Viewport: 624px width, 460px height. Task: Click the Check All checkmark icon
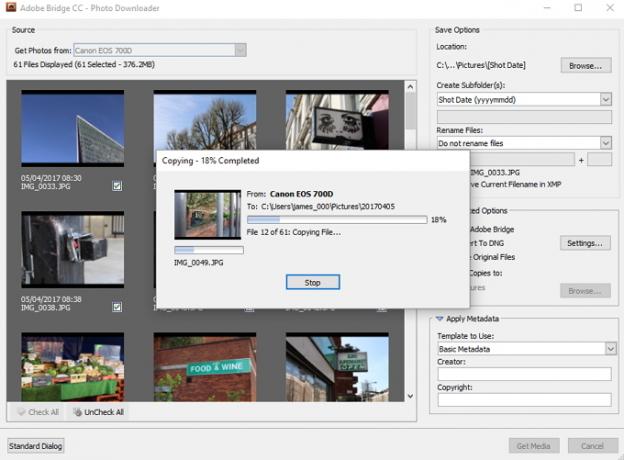(x=21, y=412)
